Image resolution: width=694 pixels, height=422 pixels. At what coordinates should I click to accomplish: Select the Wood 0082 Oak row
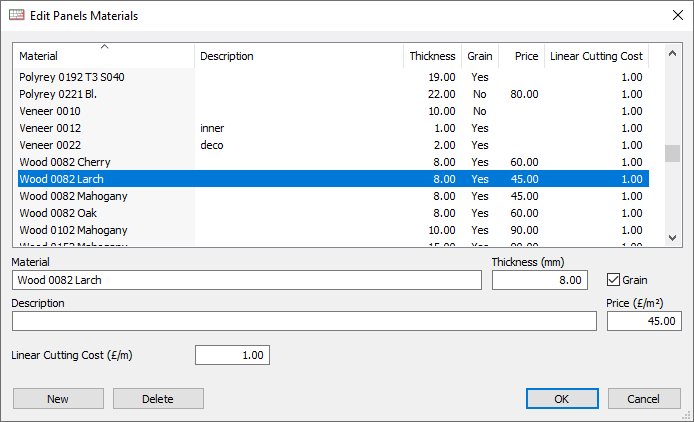point(333,213)
